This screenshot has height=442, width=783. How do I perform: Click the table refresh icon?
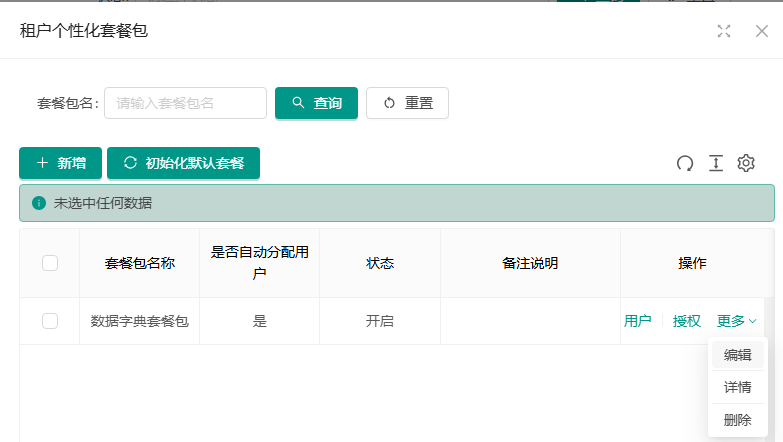click(x=685, y=164)
